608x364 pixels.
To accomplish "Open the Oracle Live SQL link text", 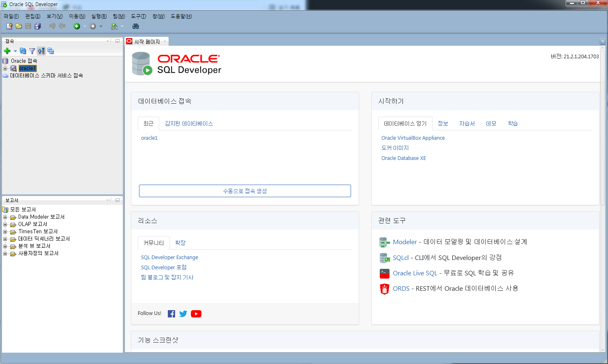I will [415, 273].
